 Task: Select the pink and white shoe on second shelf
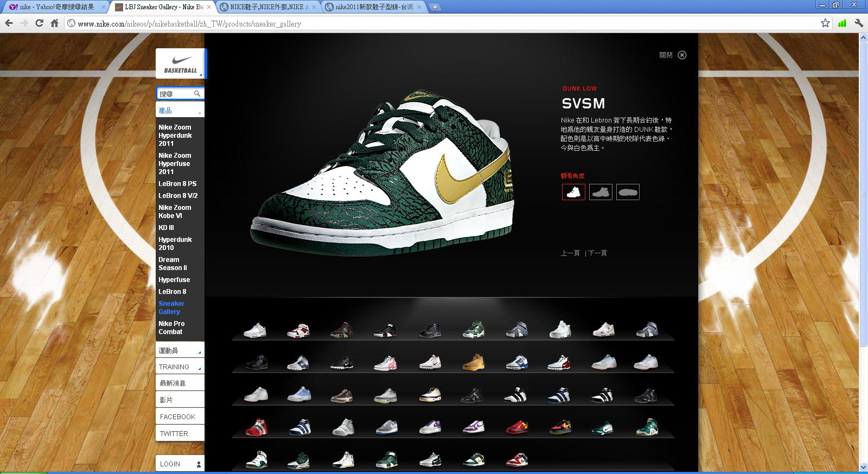click(385, 362)
